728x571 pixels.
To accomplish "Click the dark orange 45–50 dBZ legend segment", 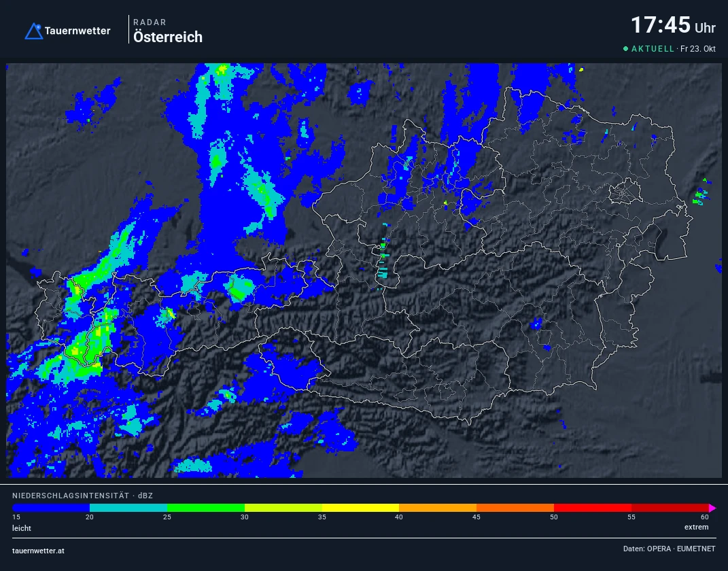I will [515, 508].
